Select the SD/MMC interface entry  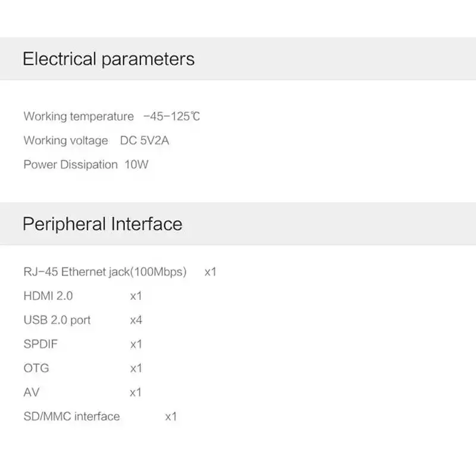pos(71,416)
